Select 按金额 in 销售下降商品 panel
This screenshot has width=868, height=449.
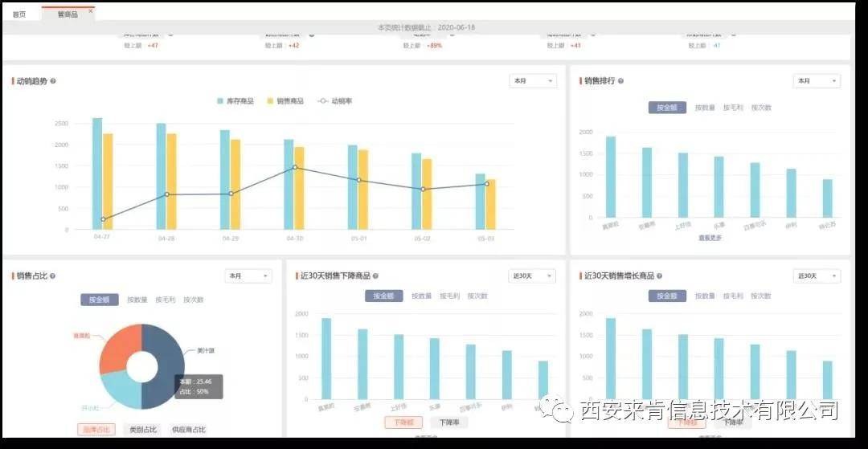pyautogui.click(x=383, y=296)
